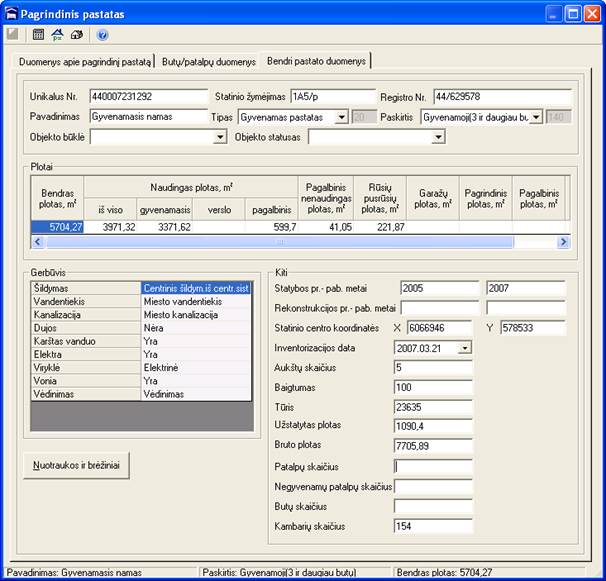The width and height of the screenshot is (606, 581).
Task: Open the Tipas dropdown
Action: point(342,117)
